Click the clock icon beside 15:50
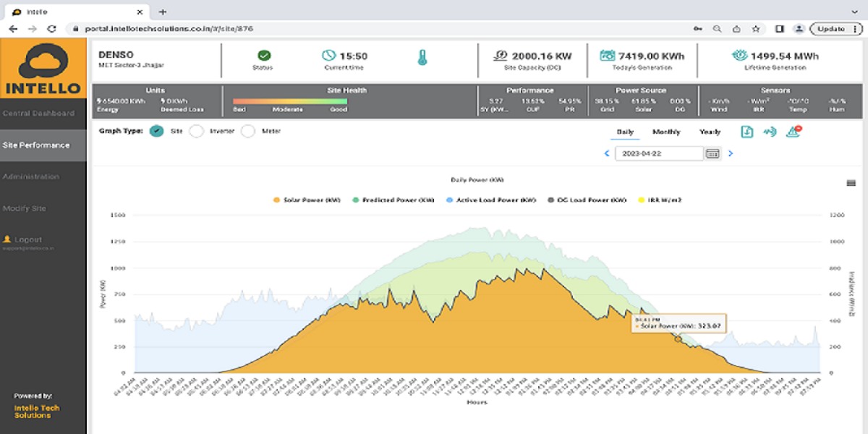The height and width of the screenshot is (434, 868). click(329, 56)
